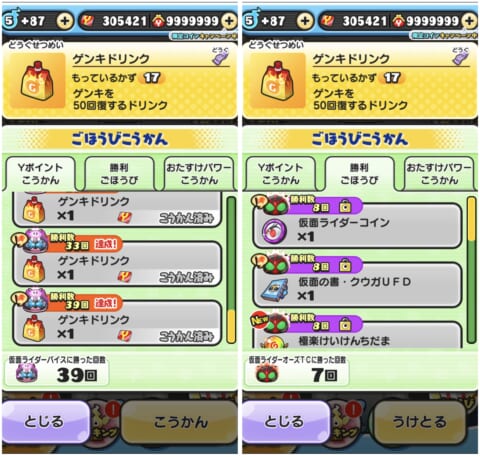
Task: Switch to left 勝利ごほうび tab
Action: click(119, 174)
